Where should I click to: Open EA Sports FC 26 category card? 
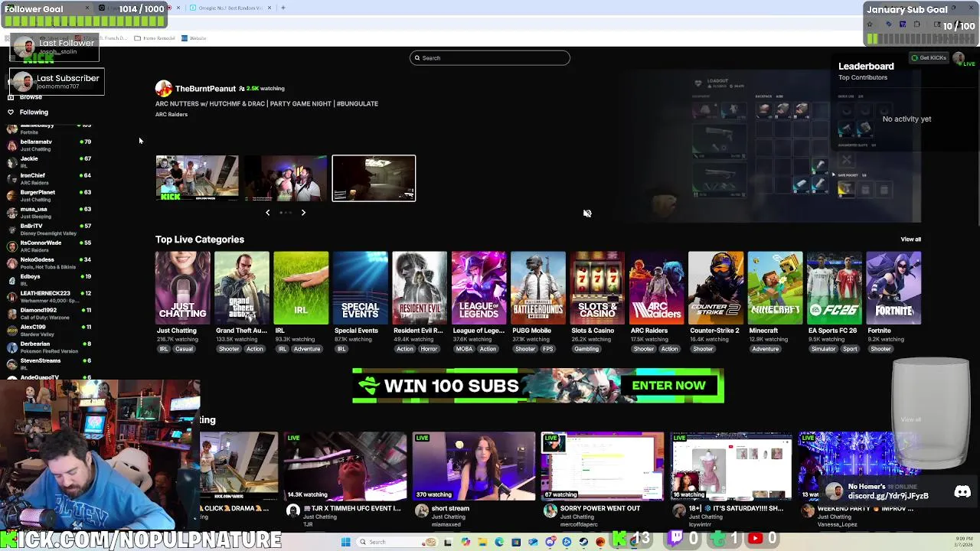pos(835,287)
